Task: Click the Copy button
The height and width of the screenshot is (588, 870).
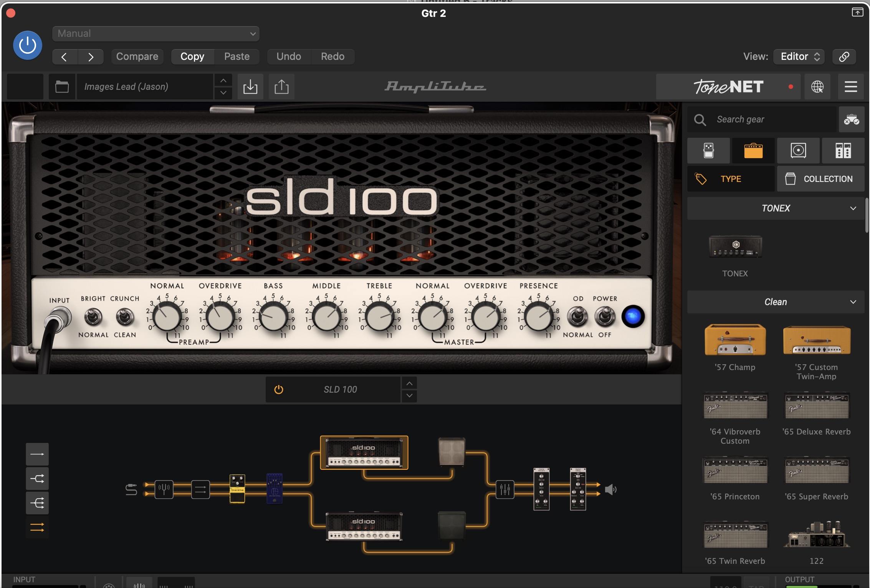Action: pyautogui.click(x=192, y=56)
